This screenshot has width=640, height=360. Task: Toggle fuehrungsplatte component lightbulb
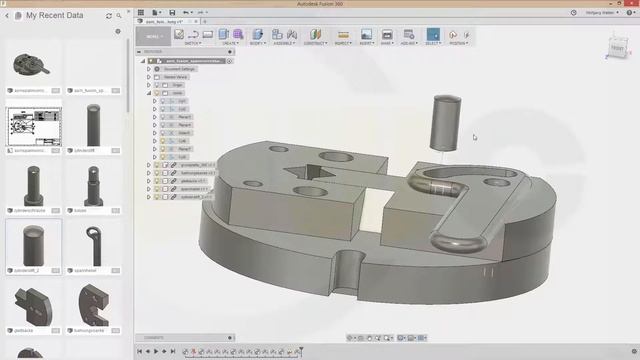(157, 173)
